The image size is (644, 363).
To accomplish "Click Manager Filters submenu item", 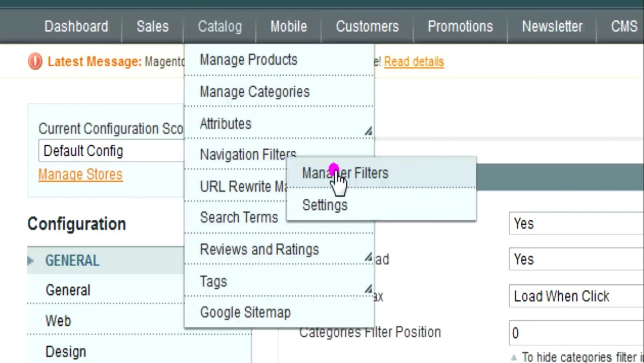I will click(x=381, y=173).
